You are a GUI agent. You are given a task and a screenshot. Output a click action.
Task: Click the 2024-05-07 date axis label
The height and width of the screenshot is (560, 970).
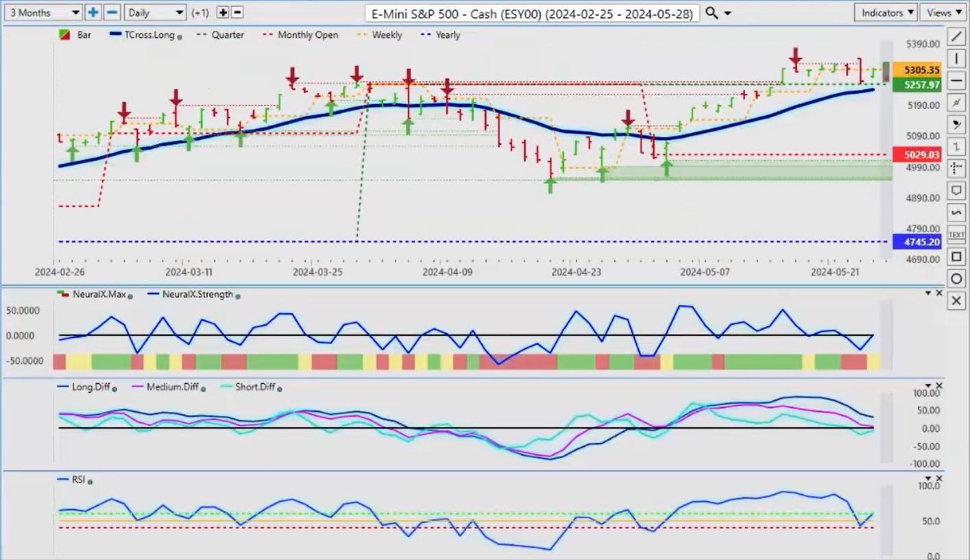[x=705, y=272]
